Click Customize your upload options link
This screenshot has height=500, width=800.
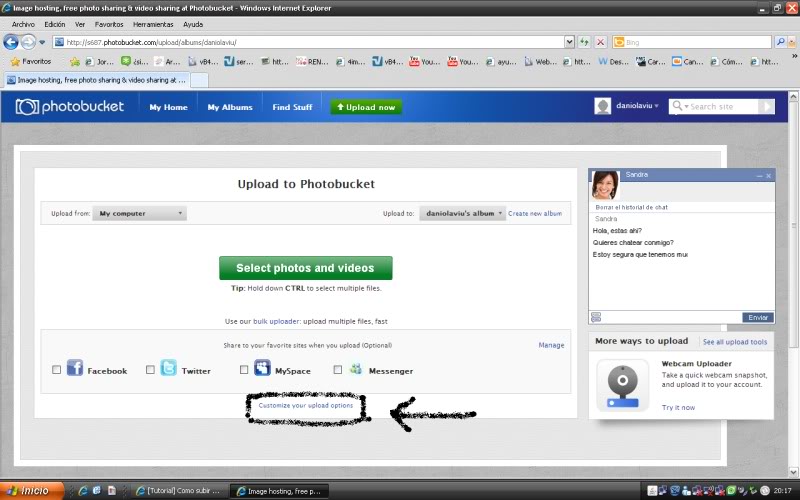(306, 406)
